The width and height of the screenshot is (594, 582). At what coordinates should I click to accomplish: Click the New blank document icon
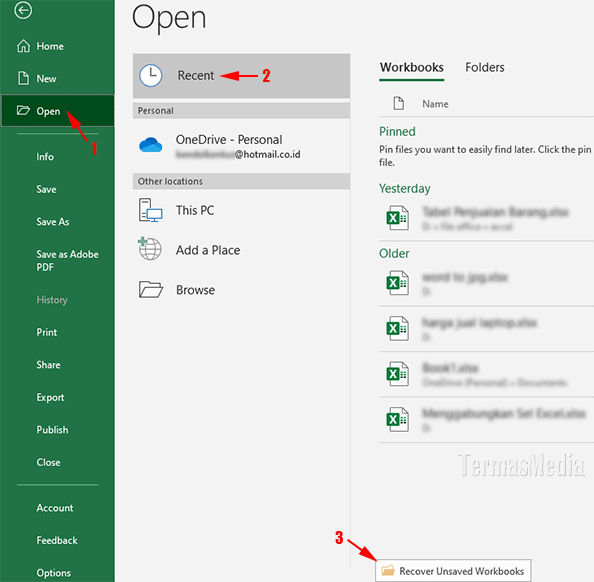(x=23, y=78)
